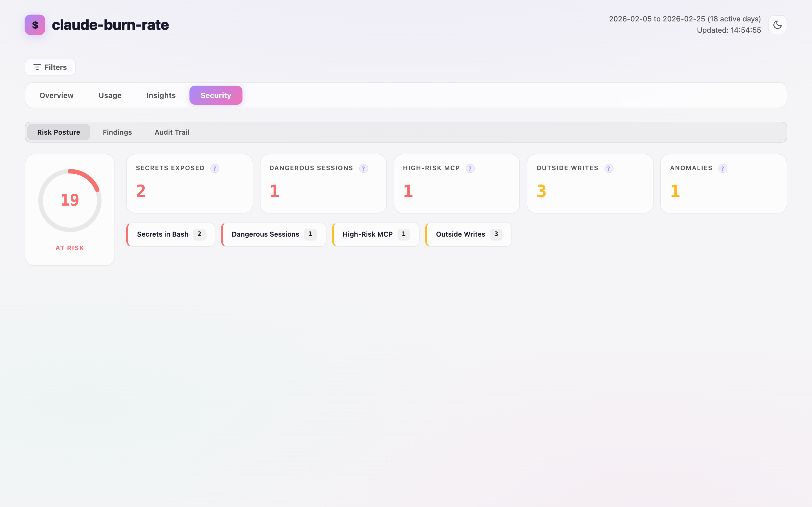Open the High-Risk MCP help icon
The height and width of the screenshot is (507, 812).
point(471,169)
